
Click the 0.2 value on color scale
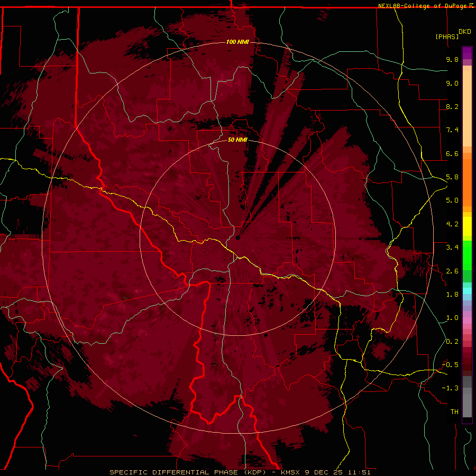coord(452,342)
